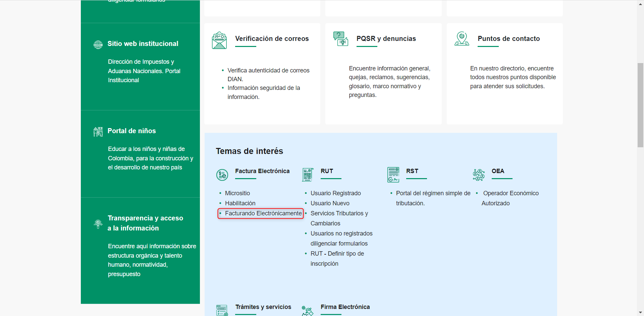The image size is (644, 316).
Task: Click the RUT document icon
Action: click(308, 175)
